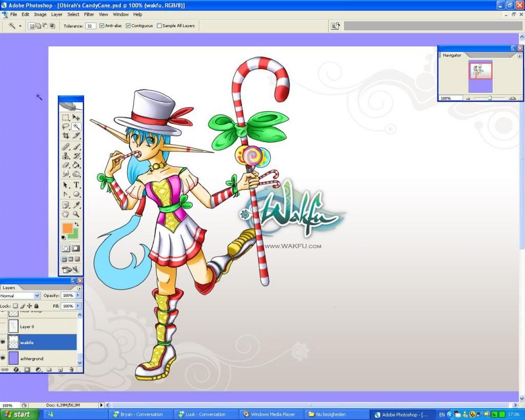Swap foreground and background colors
The image size is (525, 420).
(77, 224)
